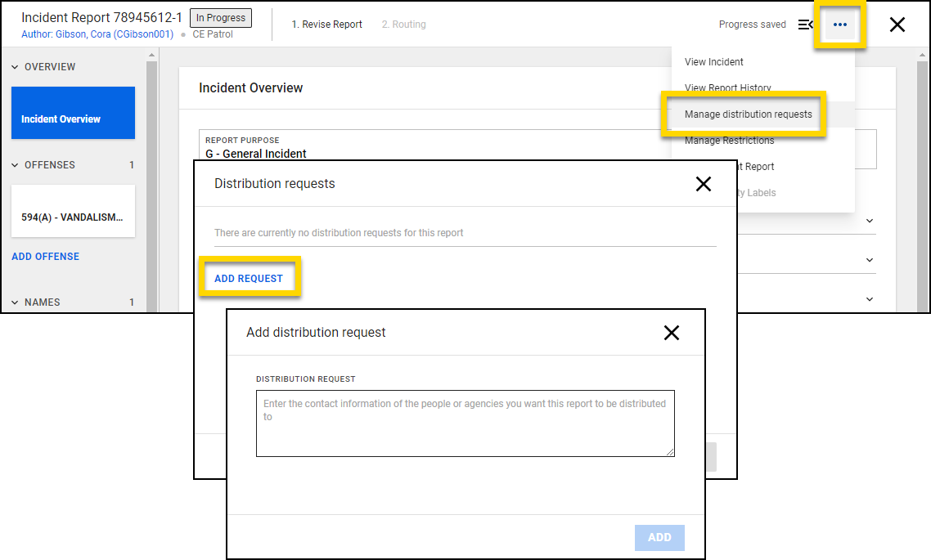
Task: Close the incident report editor
Action: tap(897, 25)
